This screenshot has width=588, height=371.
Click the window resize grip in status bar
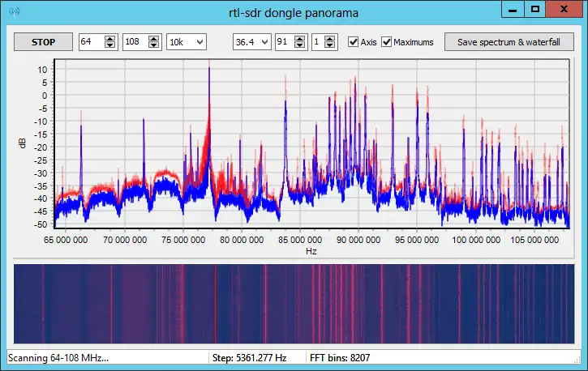577,360
